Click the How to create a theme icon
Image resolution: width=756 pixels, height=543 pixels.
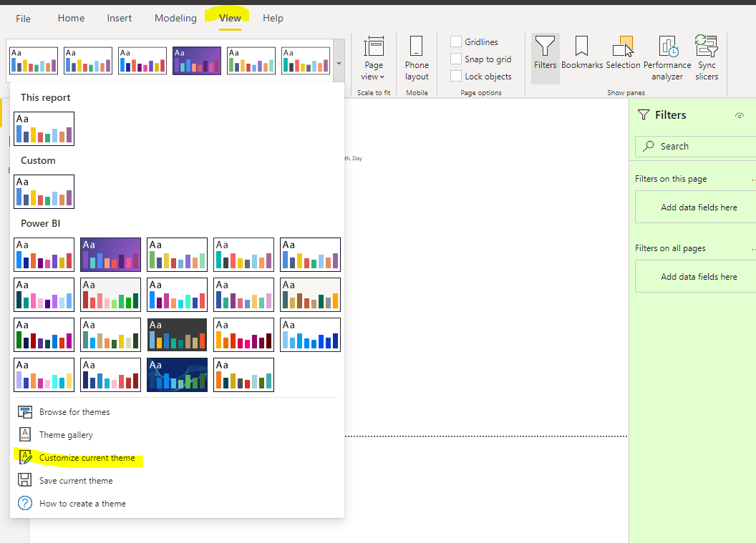coord(25,503)
